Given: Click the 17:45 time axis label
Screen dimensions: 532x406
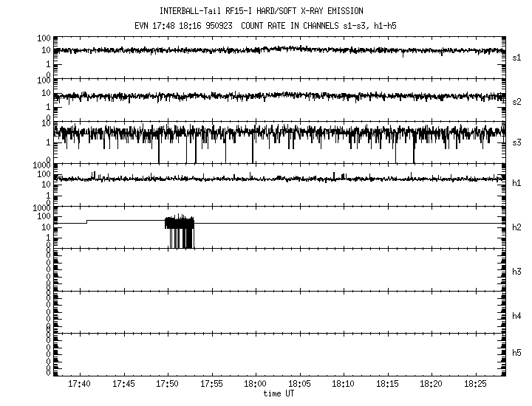Looking at the screenshot, I should [123, 385].
